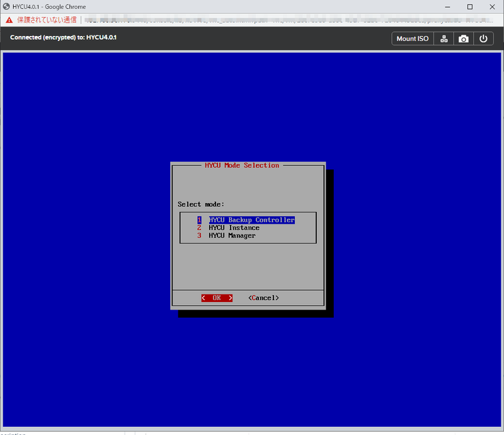Image resolution: width=504 pixels, height=435 pixels.
Task: Click the 'HYCU Mode Selection' dialog title
Action: coord(242,165)
